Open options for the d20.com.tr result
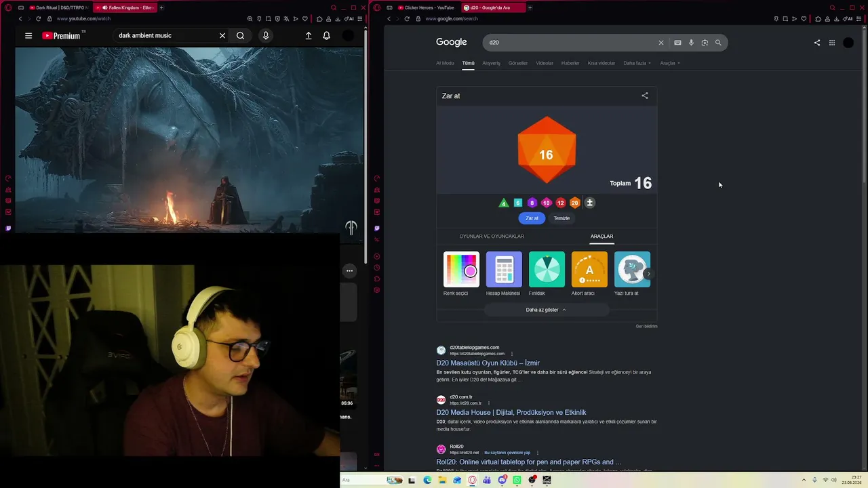The image size is (868, 488). click(488, 403)
